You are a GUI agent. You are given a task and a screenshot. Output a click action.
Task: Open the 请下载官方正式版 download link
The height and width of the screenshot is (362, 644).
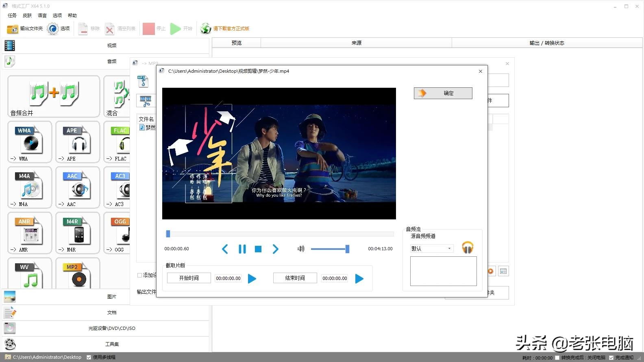(225, 28)
